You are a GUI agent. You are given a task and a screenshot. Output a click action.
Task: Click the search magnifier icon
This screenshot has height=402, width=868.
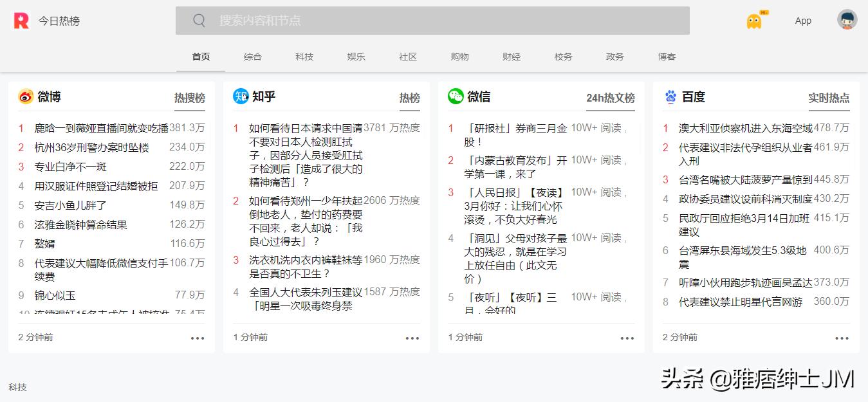(x=199, y=21)
